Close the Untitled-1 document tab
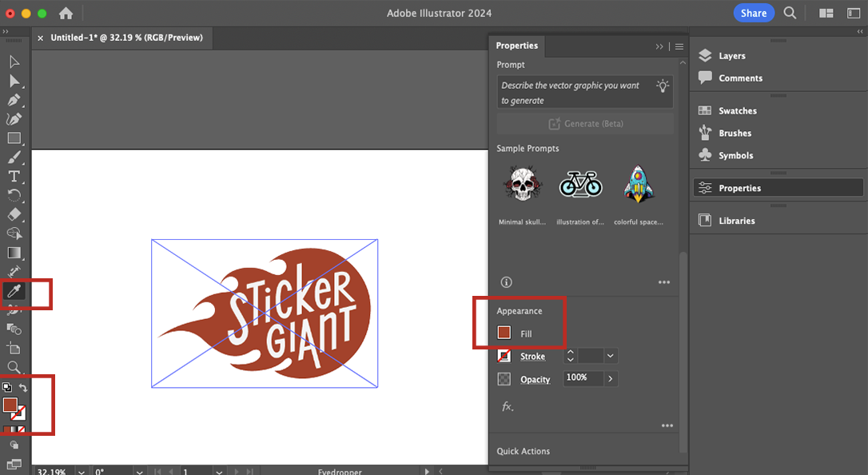The image size is (868, 475). pyautogui.click(x=41, y=38)
